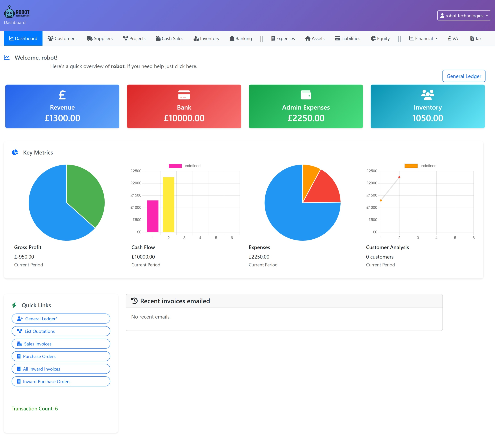Toggle the orange undefined legend swatch
The width and height of the screenshot is (495, 448).
coord(411,166)
